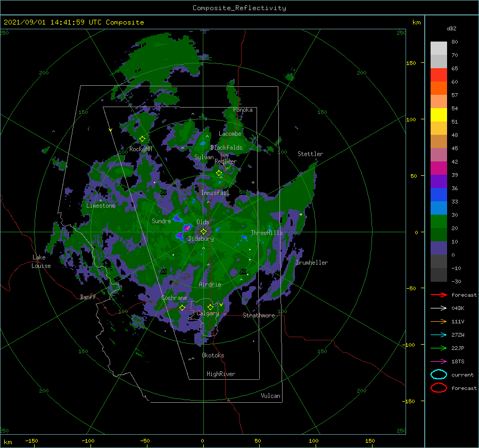Click the cyan current ellipse icon
The height and width of the screenshot is (448, 479).
tap(439, 374)
